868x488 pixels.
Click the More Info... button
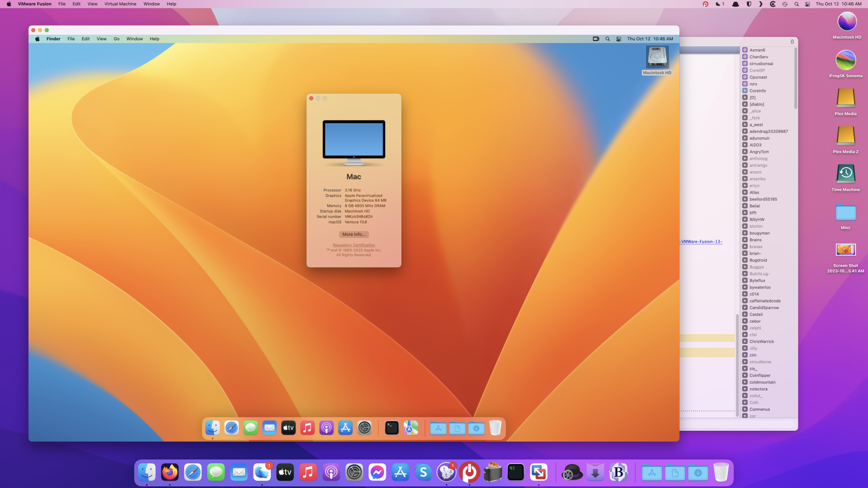[x=354, y=235]
